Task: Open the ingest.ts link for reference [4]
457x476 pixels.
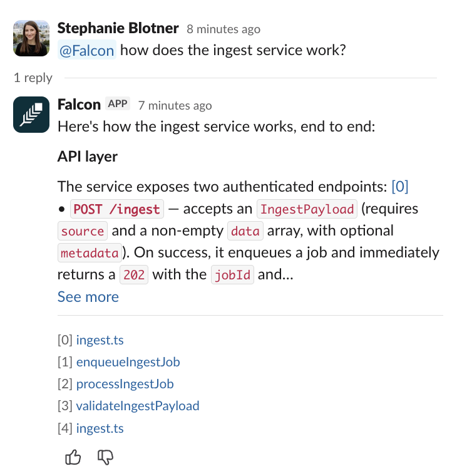Action: (100, 428)
